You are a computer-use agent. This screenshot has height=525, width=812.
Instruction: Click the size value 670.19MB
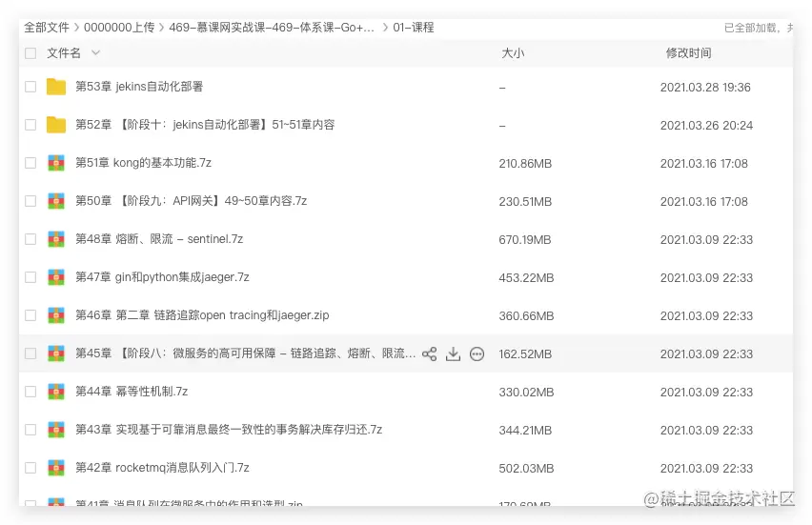click(524, 240)
